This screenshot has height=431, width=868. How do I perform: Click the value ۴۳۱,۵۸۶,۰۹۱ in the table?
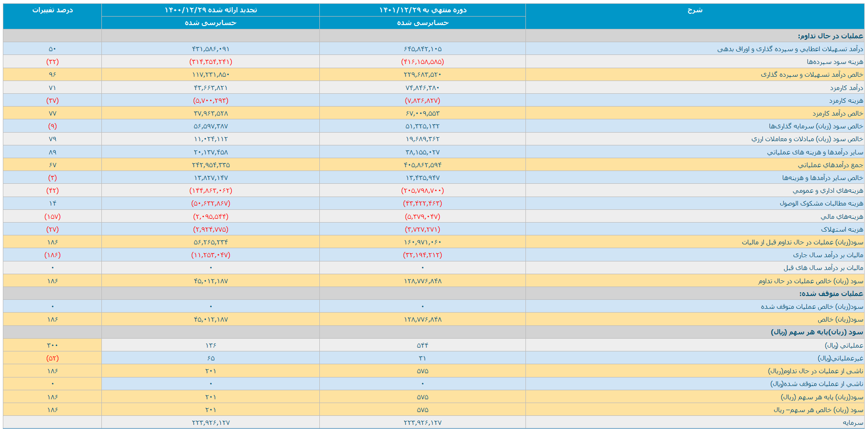(210, 49)
